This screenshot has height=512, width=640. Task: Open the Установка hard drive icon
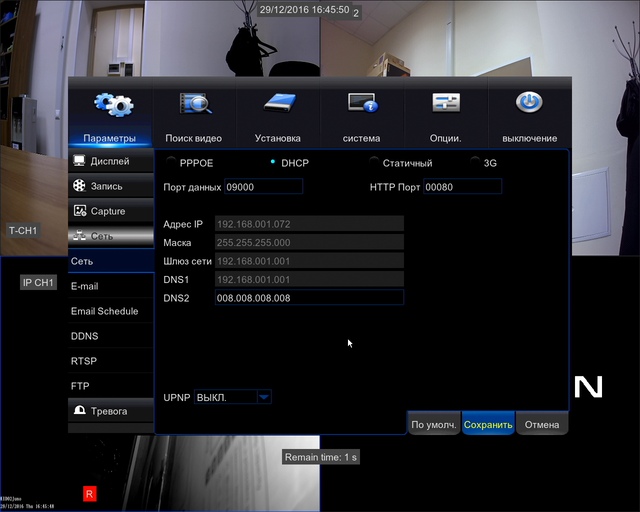[x=280, y=102]
